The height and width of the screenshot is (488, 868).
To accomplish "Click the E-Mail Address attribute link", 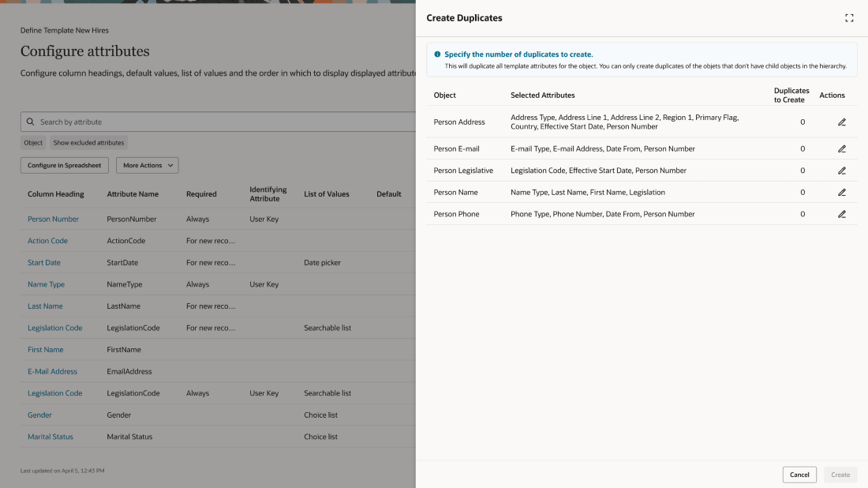I will click(52, 371).
